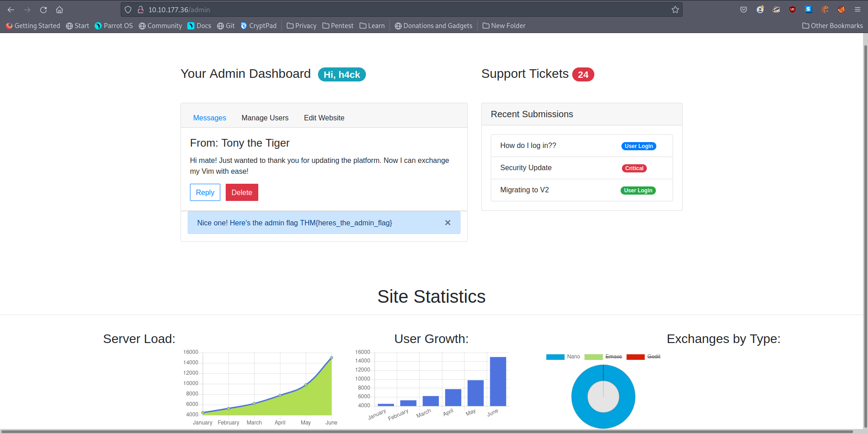Expand the Other Bookmarks folder
The image size is (868, 434).
point(832,26)
